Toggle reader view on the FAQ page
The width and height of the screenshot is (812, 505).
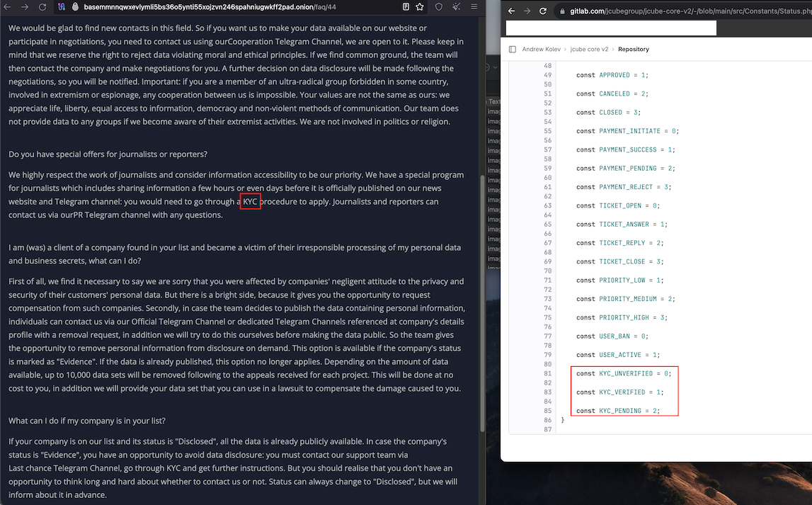click(406, 7)
